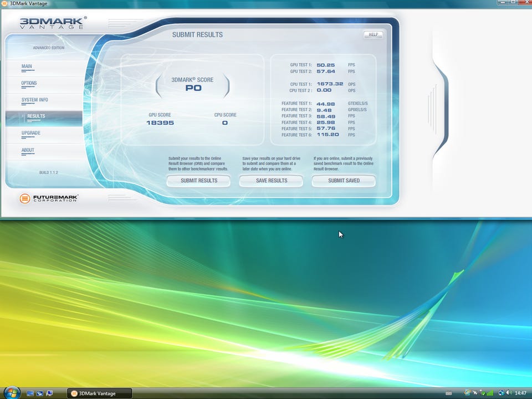Open the Windows Start orb
Image resolution: width=532 pixels, height=399 pixels.
[x=12, y=392]
